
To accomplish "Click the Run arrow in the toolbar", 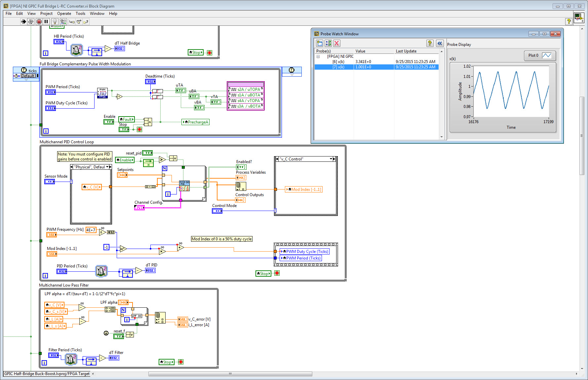I will (x=23, y=22).
